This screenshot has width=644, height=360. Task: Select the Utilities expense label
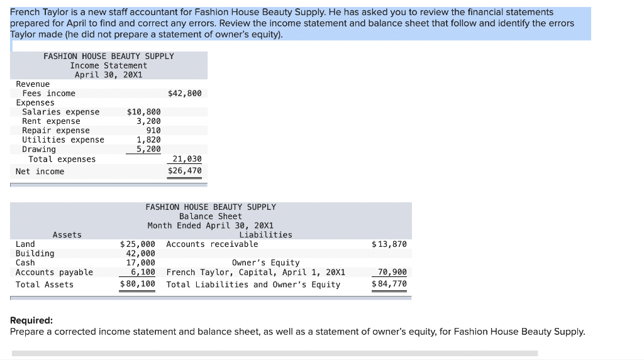point(64,139)
